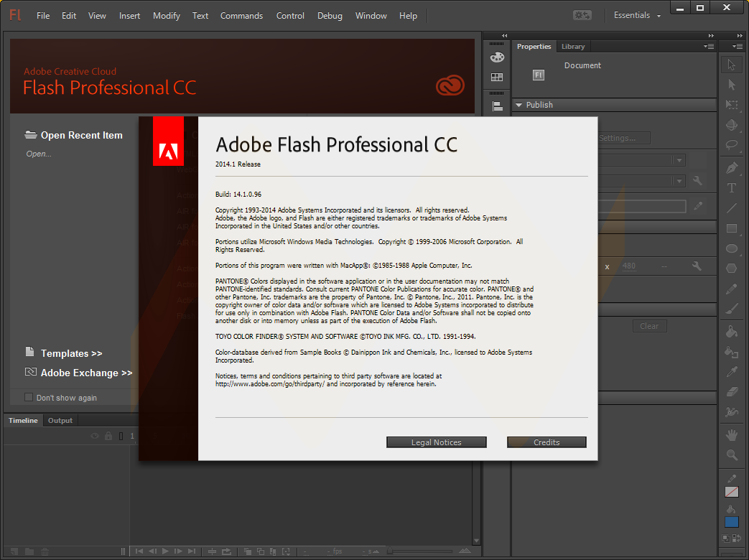
Task: Click the New Layer icon in timeline
Action: pyautogui.click(x=14, y=551)
